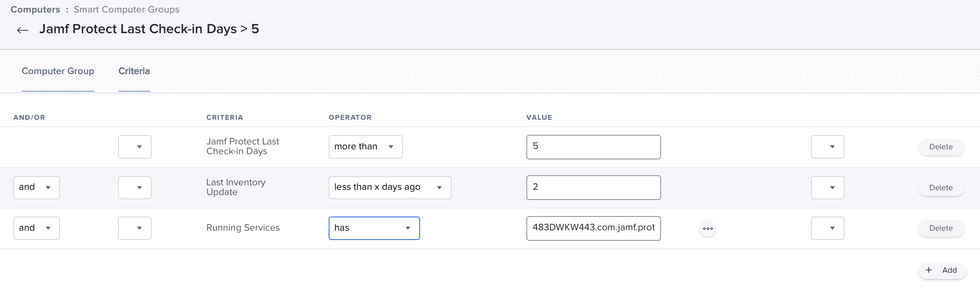Delete the Jamf Protect Last Check-in Days criterion
This screenshot has height=293, width=980.
coord(941,147)
